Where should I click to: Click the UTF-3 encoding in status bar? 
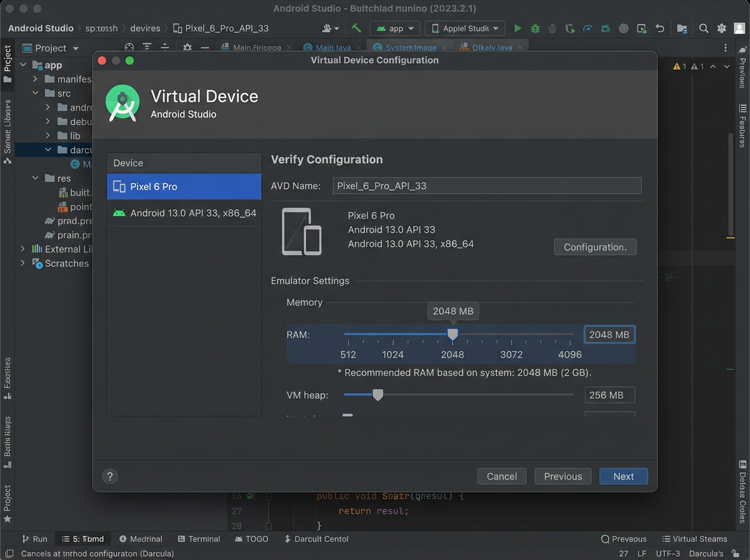(668, 554)
